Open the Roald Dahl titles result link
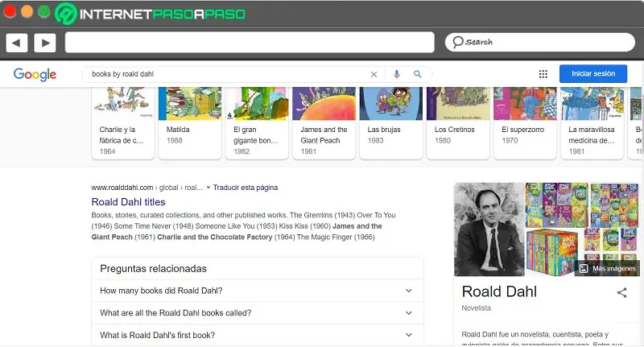 [x=128, y=202]
